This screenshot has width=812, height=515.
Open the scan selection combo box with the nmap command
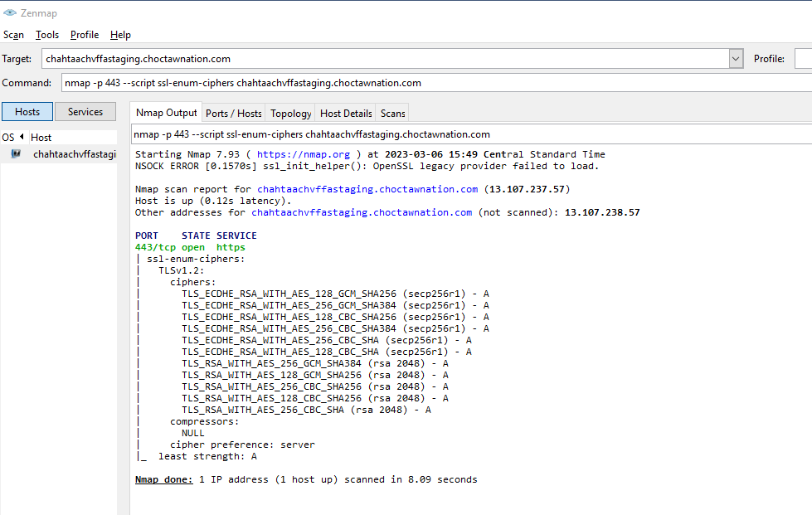(x=471, y=134)
